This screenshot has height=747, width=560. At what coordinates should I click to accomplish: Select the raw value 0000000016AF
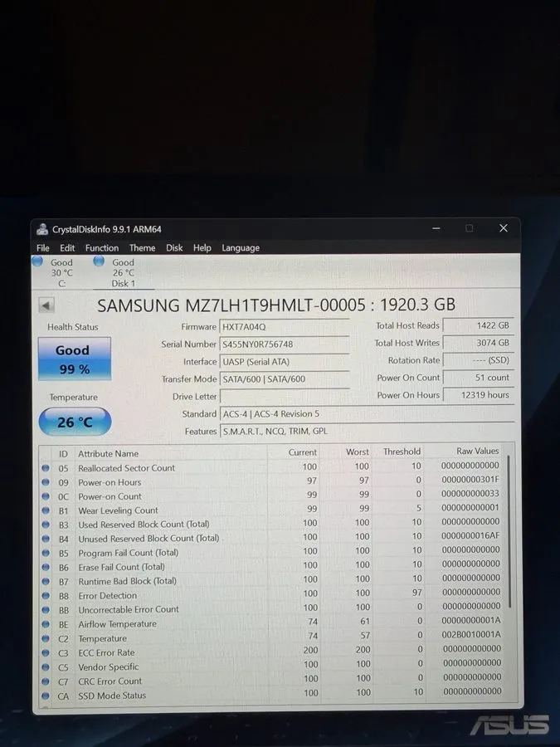pos(470,535)
